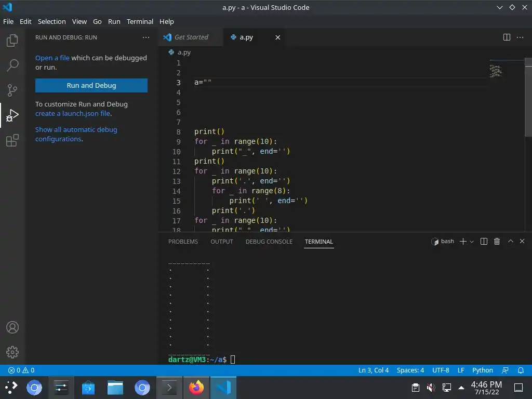Select the bash terminal label
The image size is (532, 399).
coord(443,241)
